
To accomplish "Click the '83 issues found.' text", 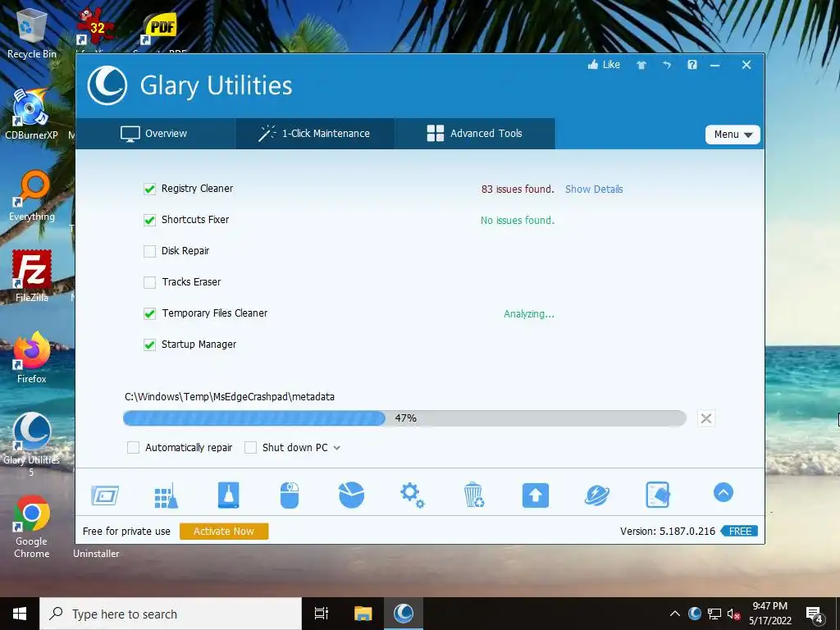I will pos(518,189).
